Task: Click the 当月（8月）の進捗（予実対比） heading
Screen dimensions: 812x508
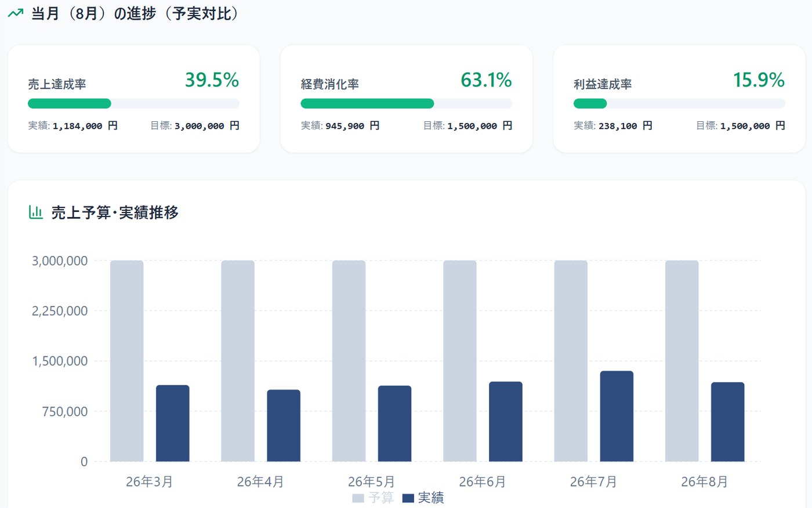Action: point(135,13)
